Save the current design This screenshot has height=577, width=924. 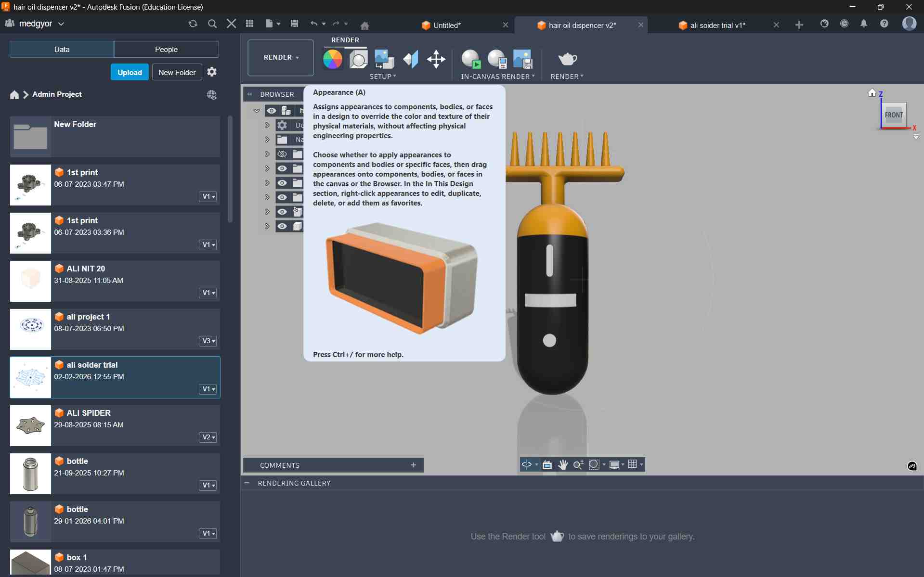click(x=295, y=24)
